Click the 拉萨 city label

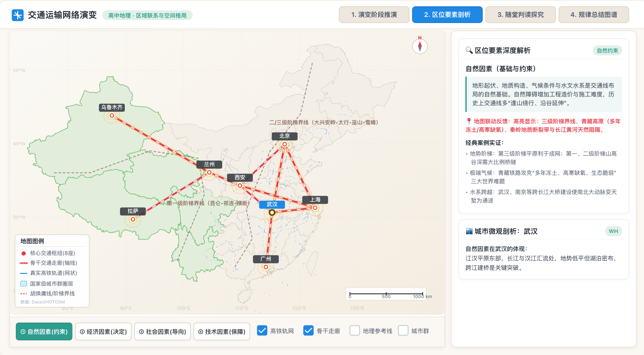click(133, 211)
